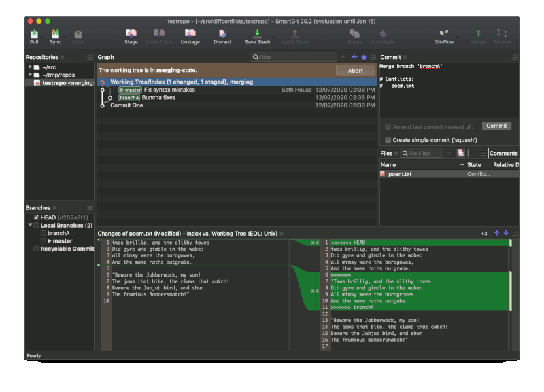Select the 'Fix syntax mistakes' commit
The image size is (544, 392).
pos(237,90)
